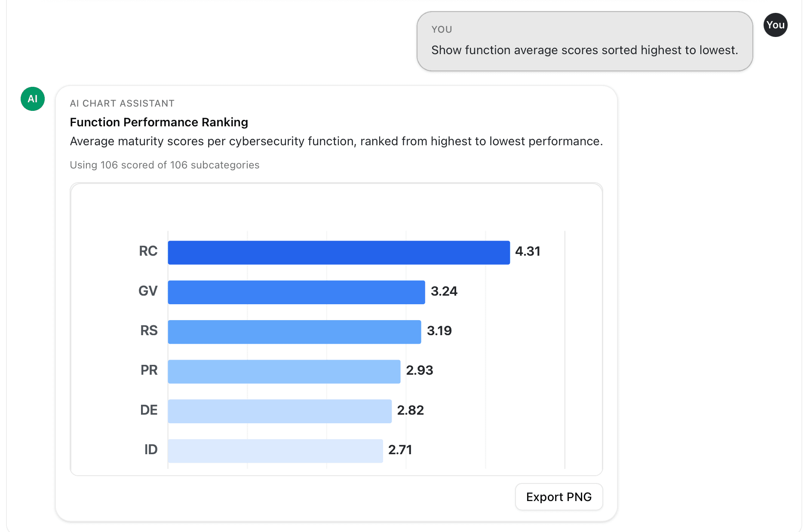This screenshot has height=532, width=804.
Task: Click the black You avatar icon
Action: [775, 25]
